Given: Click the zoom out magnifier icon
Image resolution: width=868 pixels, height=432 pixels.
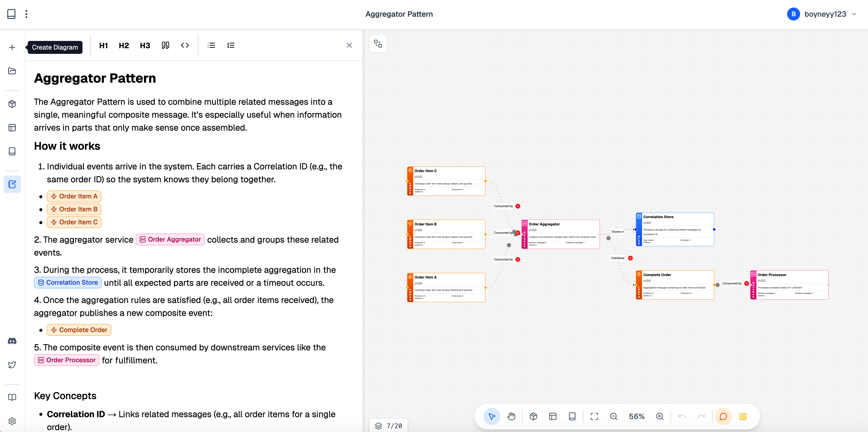Looking at the screenshot, I should click(614, 416).
